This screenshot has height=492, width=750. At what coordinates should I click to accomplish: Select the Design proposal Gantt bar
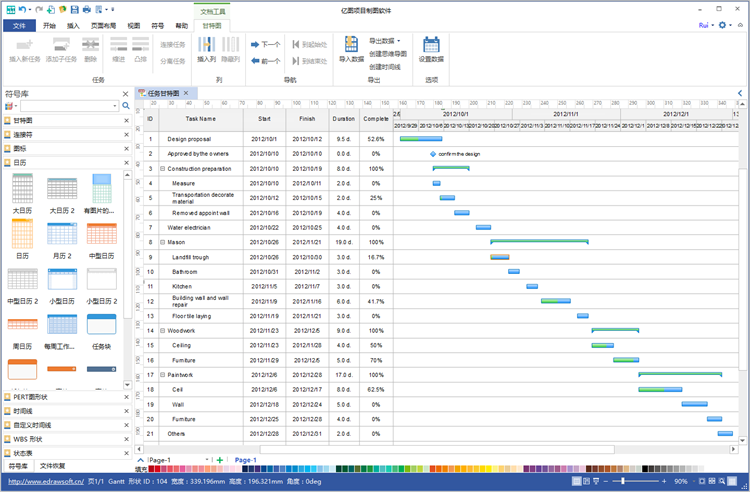[421, 139]
